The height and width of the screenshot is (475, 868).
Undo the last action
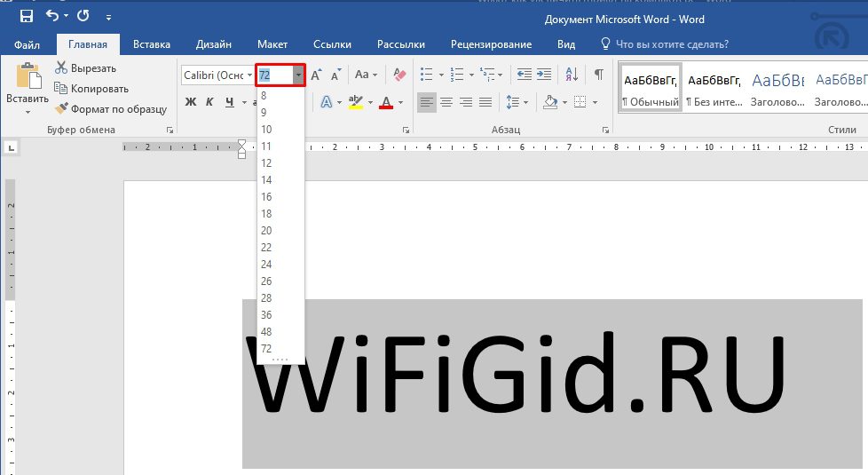tap(52, 15)
